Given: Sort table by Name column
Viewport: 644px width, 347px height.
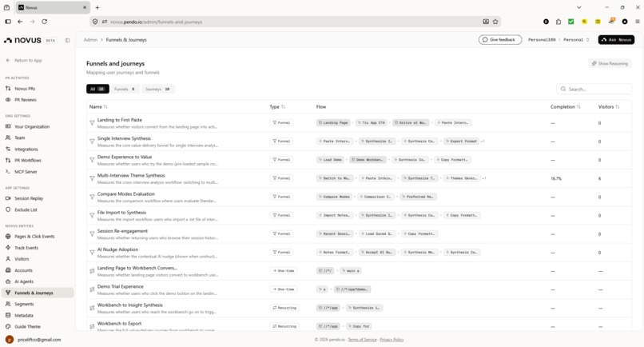Looking at the screenshot, I should (x=98, y=107).
